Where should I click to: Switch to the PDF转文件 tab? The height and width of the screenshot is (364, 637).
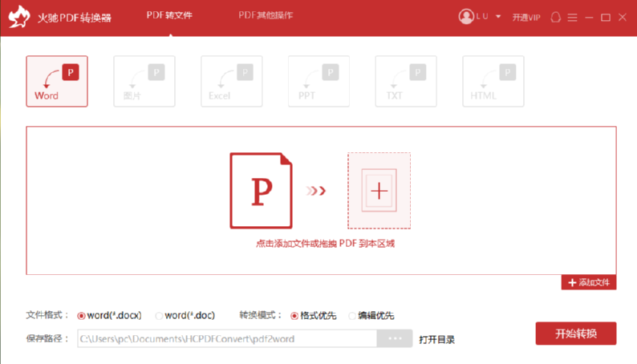(169, 15)
